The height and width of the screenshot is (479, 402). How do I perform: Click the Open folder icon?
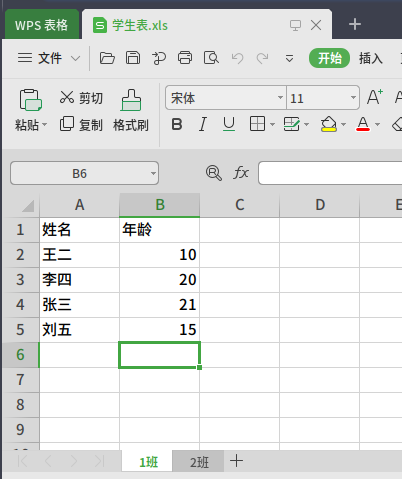click(x=107, y=58)
